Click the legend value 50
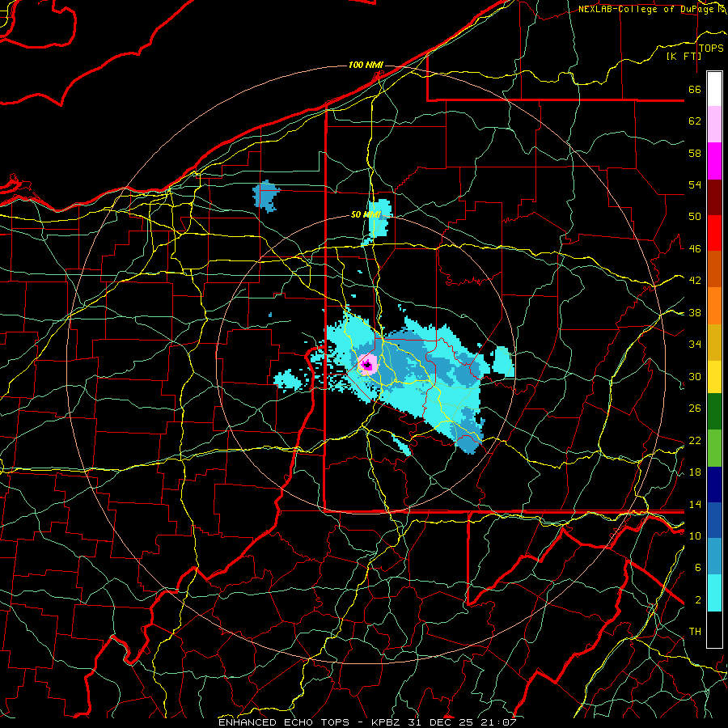 pyautogui.click(x=695, y=217)
